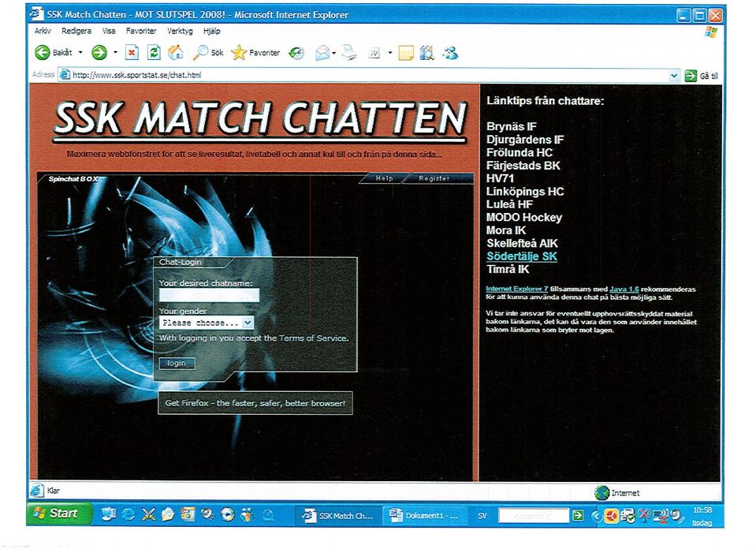Screen dimensions: 756x549
Task: Click the Internet zone globe in status bar
Action: coord(601,492)
